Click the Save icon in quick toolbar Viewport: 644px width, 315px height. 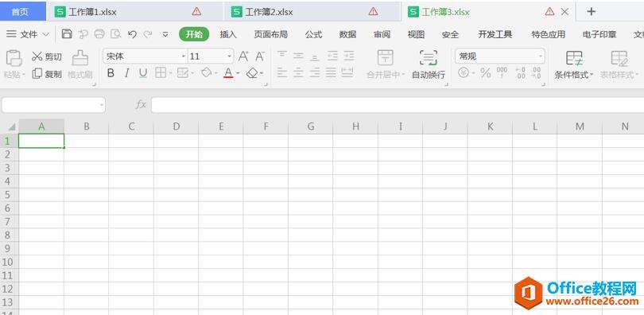pos(67,34)
